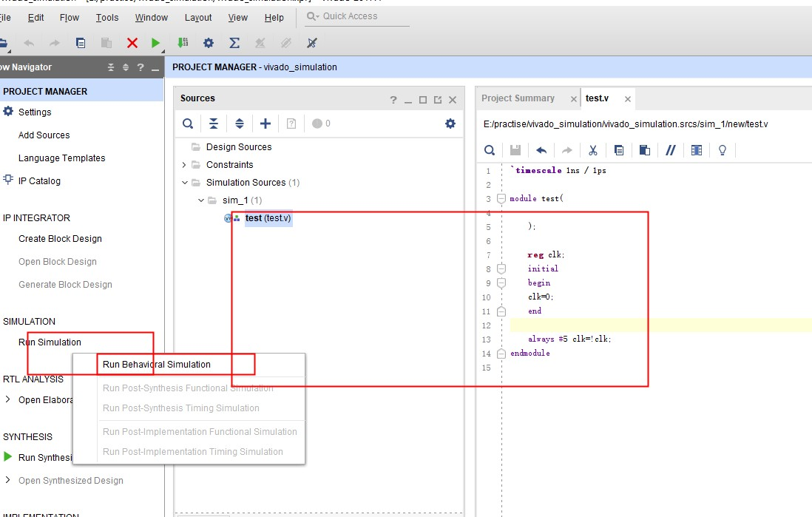
Task: Expand Open Synthesized Design chevron
Action: point(7,480)
